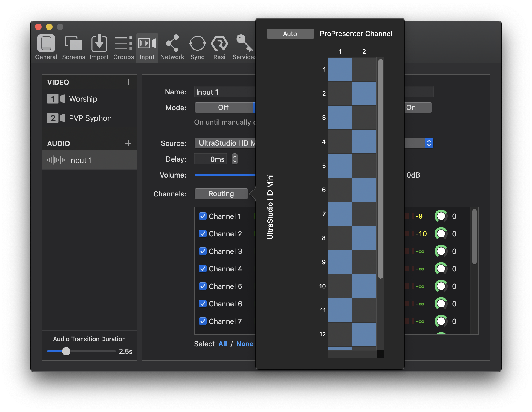Click the Auto routing button
The image size is (532, 412).
click(x=290, y=34)
